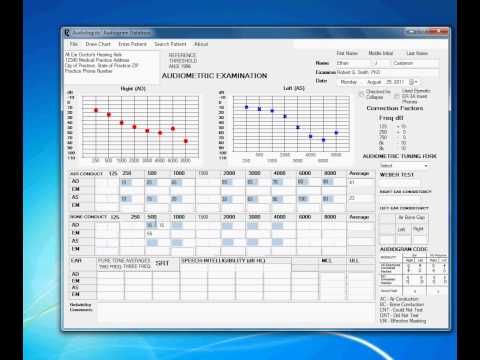
Task: Open the About menu
Action: point(201,44)
